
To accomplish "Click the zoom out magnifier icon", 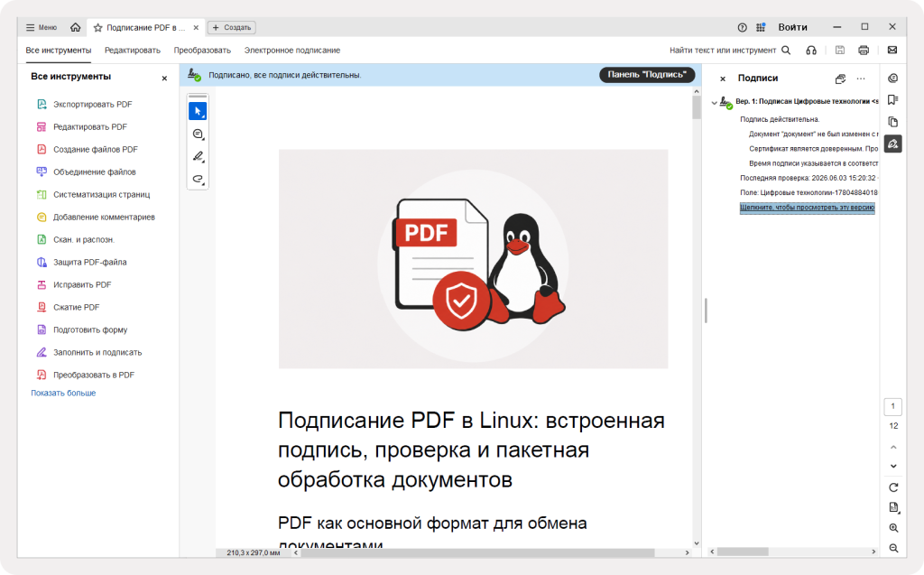I will pos(893,548).
